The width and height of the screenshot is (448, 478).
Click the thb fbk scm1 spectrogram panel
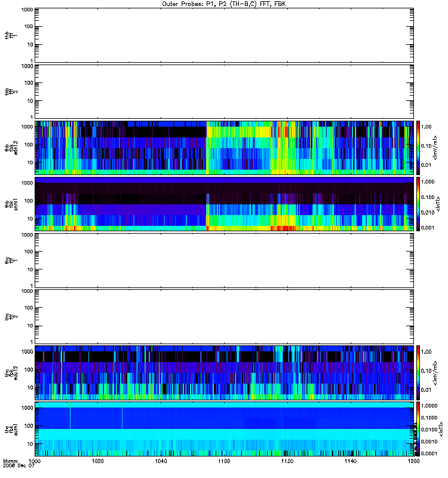(x=224, y=204)
